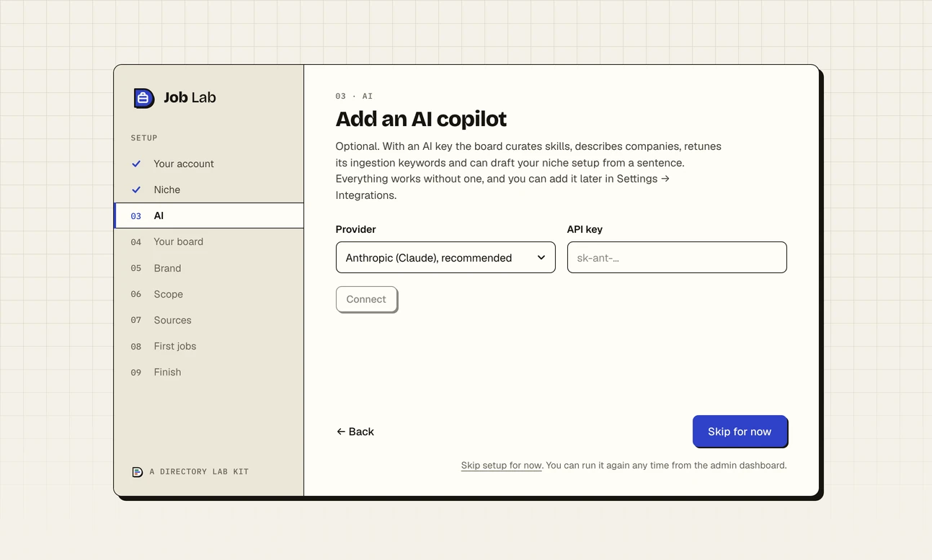This screenshot has width=932, height=560.
Task: Click the Skip for now button
Action: tap(740, 431)
